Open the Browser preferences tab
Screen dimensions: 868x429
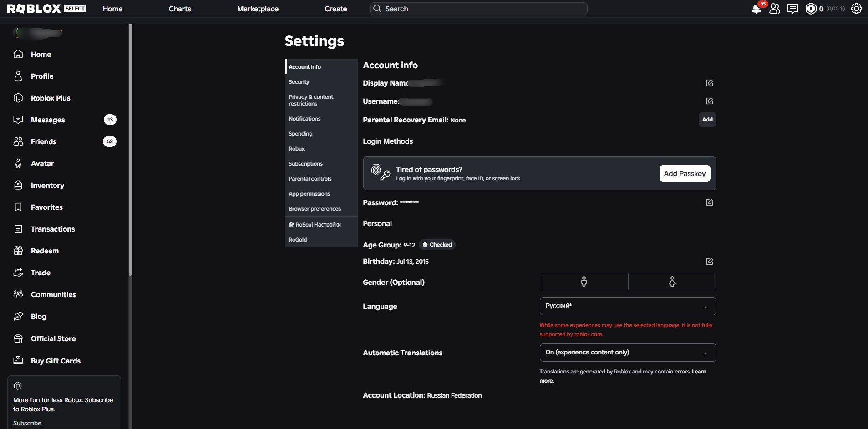(x=321, y=209)
